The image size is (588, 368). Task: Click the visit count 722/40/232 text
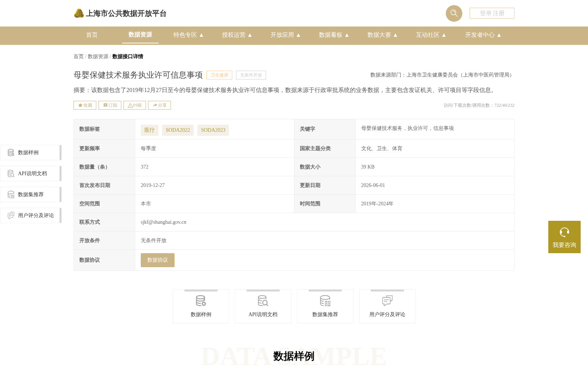pos(479,105)
